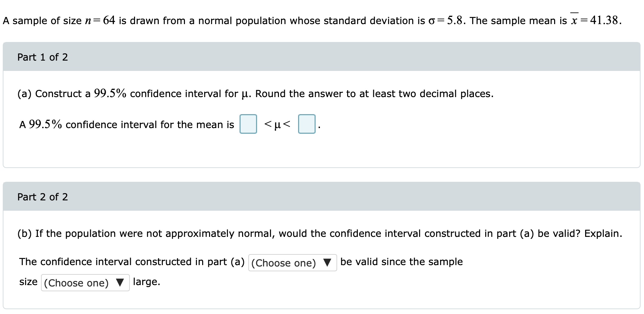Image resolution: width=644 pixels, height=314 pixels.
Task: Click the triangle icon in the size dropdown
Action: click(x=120, y=282)
